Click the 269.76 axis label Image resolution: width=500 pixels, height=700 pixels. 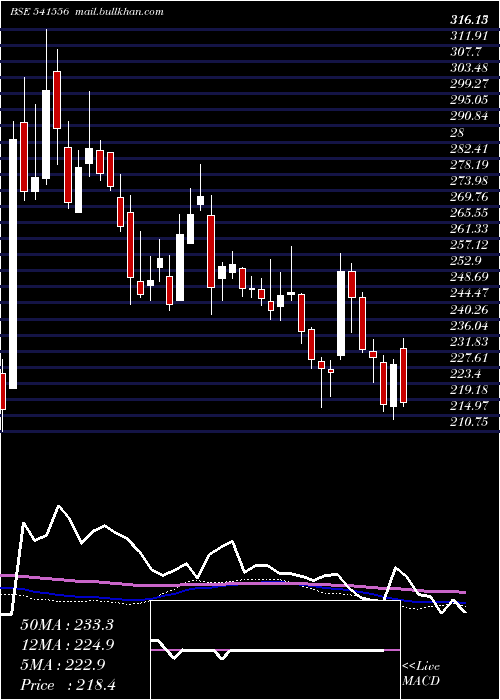point(469,197)
